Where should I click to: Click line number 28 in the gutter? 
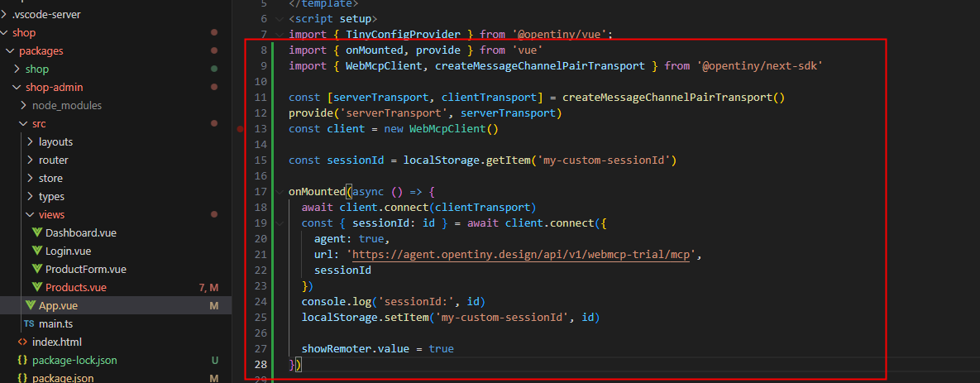(261, 365)
